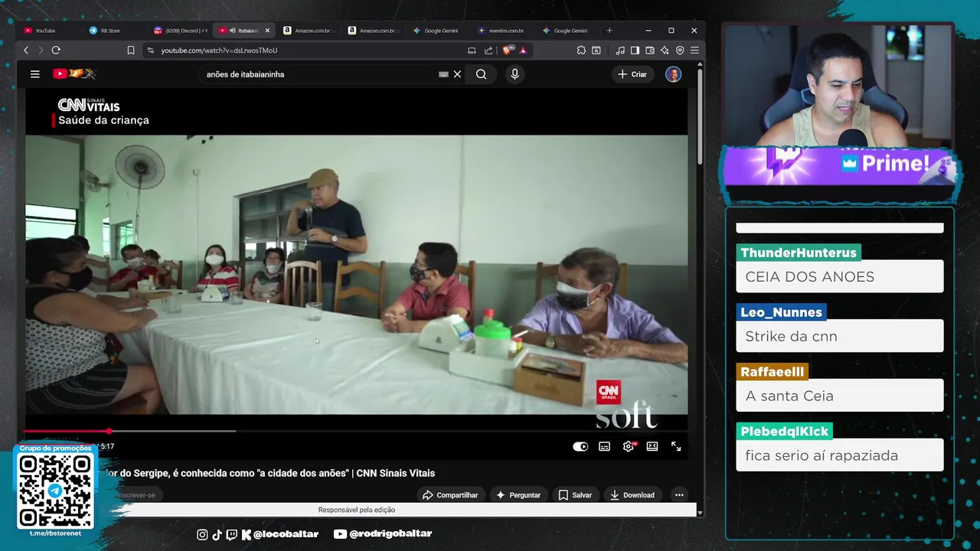Open the Brave Shields lion icon
This screenshot has width=980, height=551.
click(x=508, y=51)
